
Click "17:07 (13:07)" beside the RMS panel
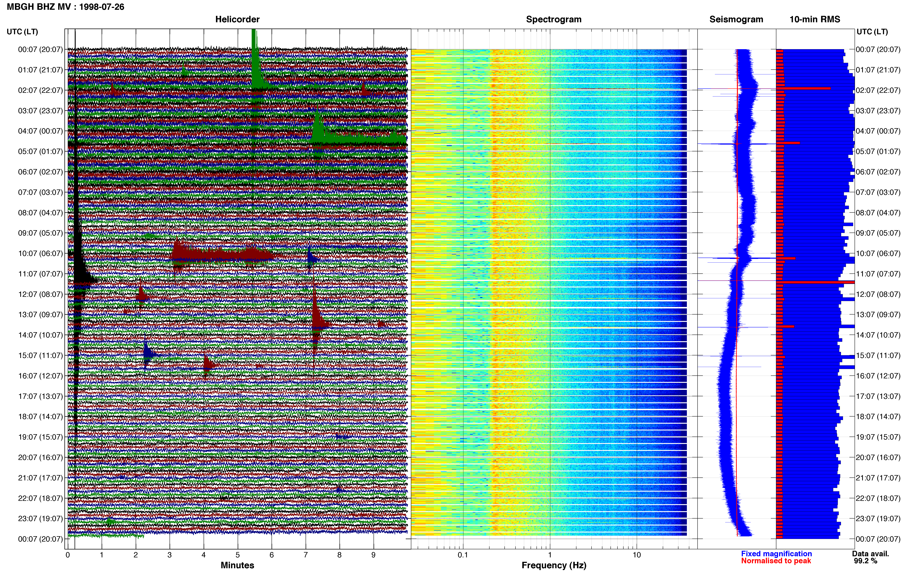tap(878, 396)
